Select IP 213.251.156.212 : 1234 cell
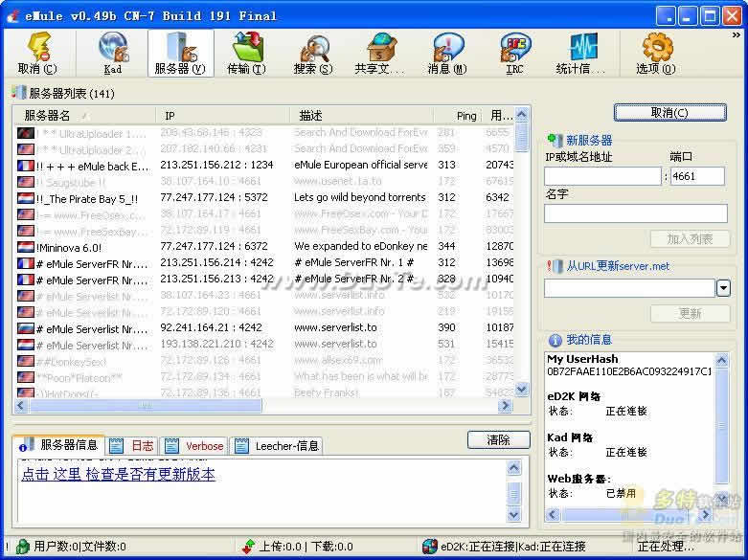Image resolution: width=748 pixels, height=560 pixels. (x=216, y=165)
